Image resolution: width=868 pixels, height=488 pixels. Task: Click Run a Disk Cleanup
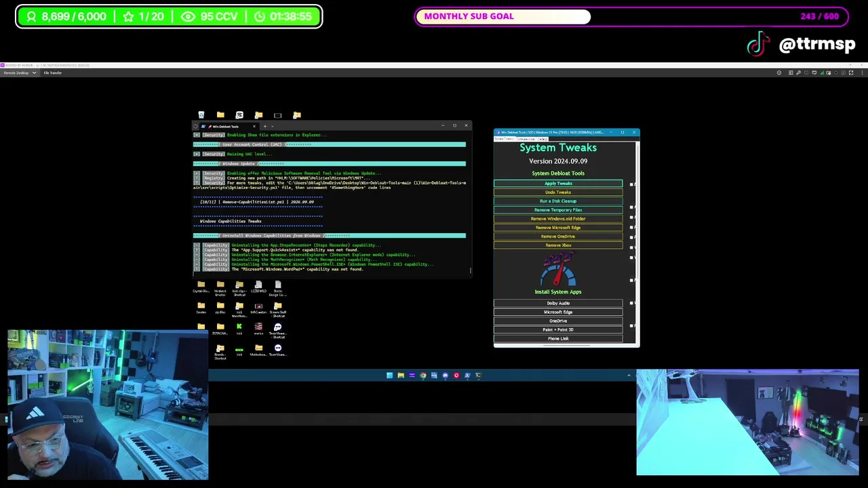pos(558,201)
